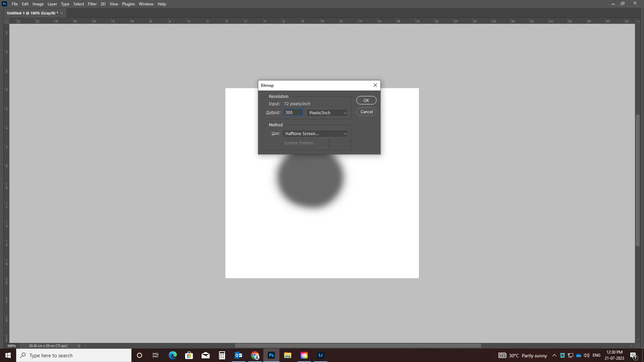The image size is (644, 362).
Task: Expand status bar info arrow
Action: click(79, 346)
